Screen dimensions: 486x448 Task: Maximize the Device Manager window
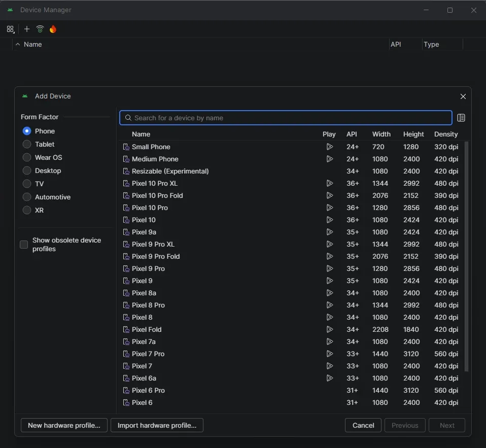click(450, 10)
